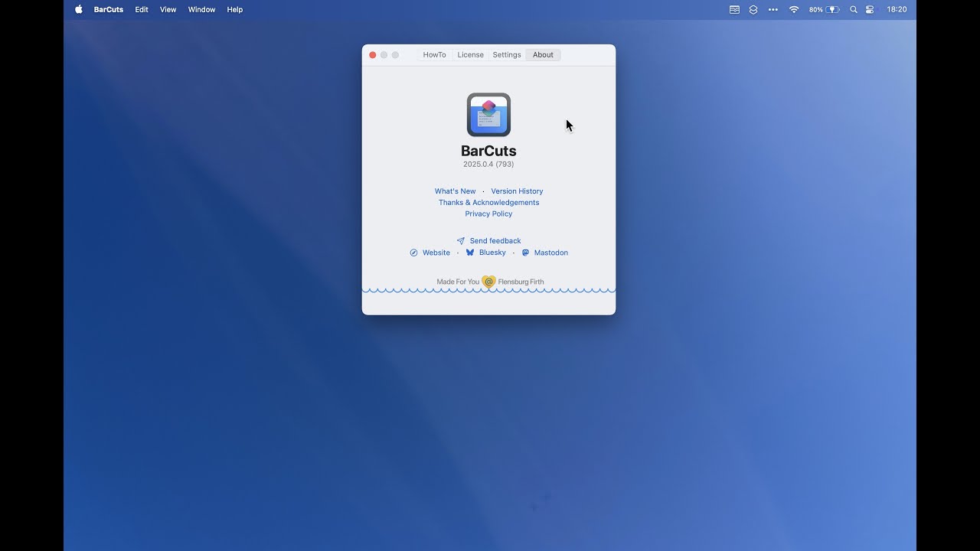The width and height of the screenshot is (980, 551).
Task: Click Send feedback link
Action: [x=495, y=241]
